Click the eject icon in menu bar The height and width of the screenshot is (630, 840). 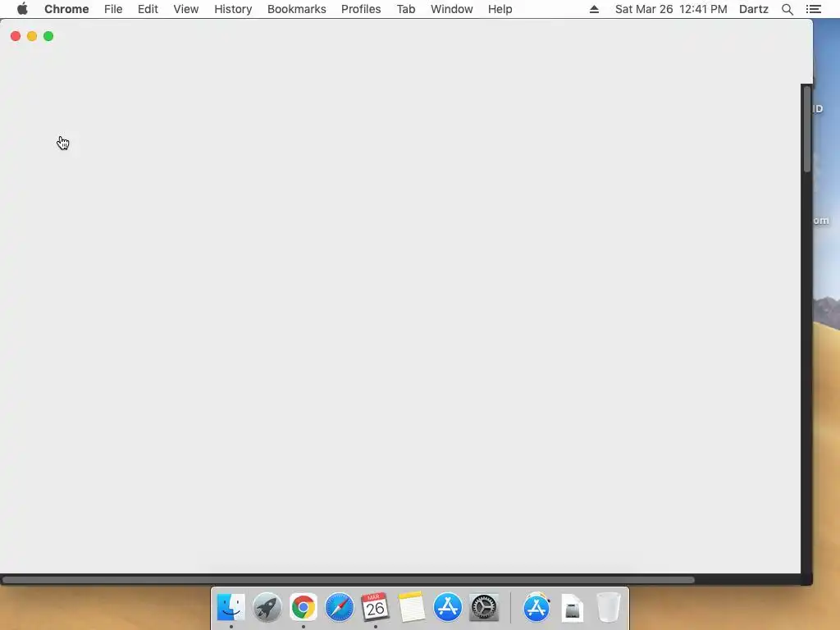[x=594, y=9]
